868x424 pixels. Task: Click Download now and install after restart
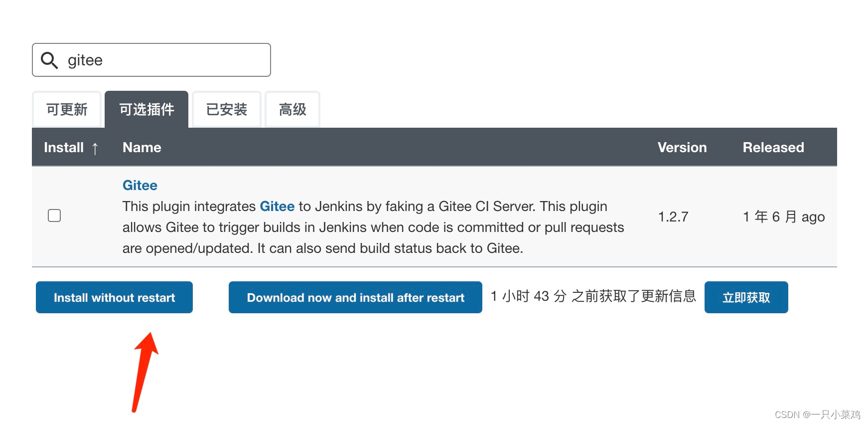(x=355, y=298)
